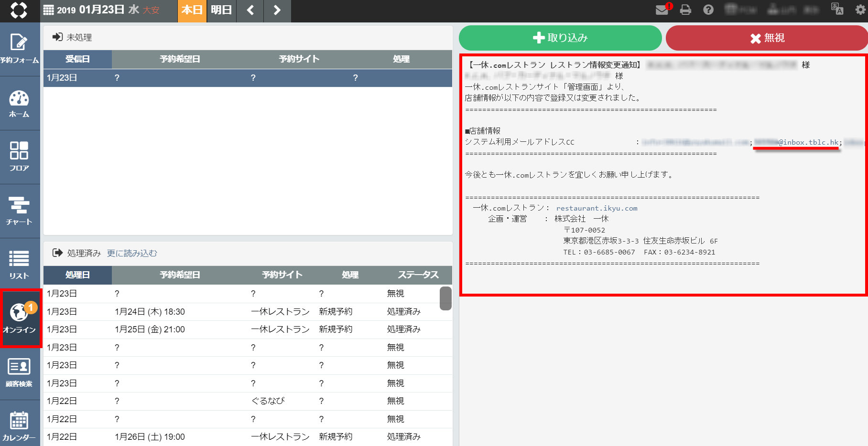868x446 pixels.
Task: Click 無視 ignore button
Action: tap(767, 38)
